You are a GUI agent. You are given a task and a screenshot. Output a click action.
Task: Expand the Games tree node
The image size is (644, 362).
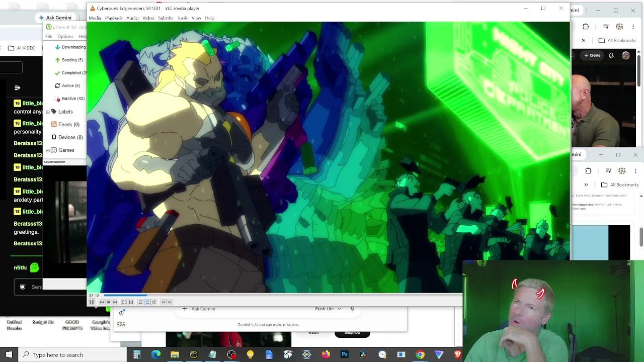point(48,150)
